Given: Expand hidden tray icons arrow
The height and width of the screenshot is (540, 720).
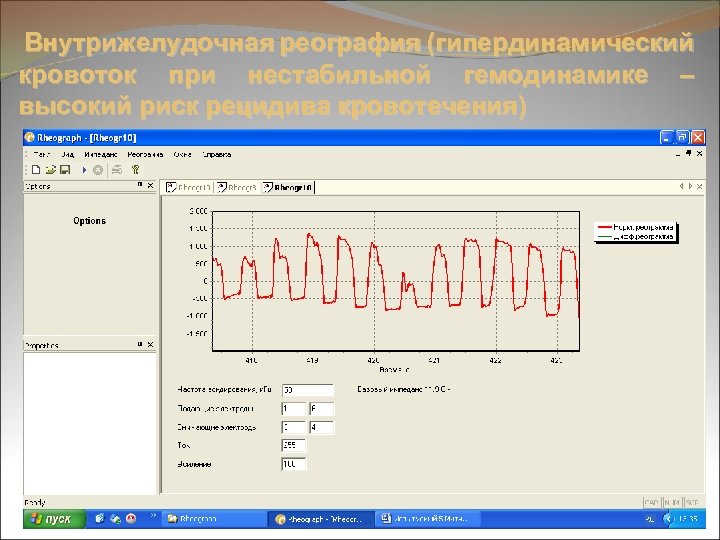Looking at the screenshot, I should (x=667, y=519).
